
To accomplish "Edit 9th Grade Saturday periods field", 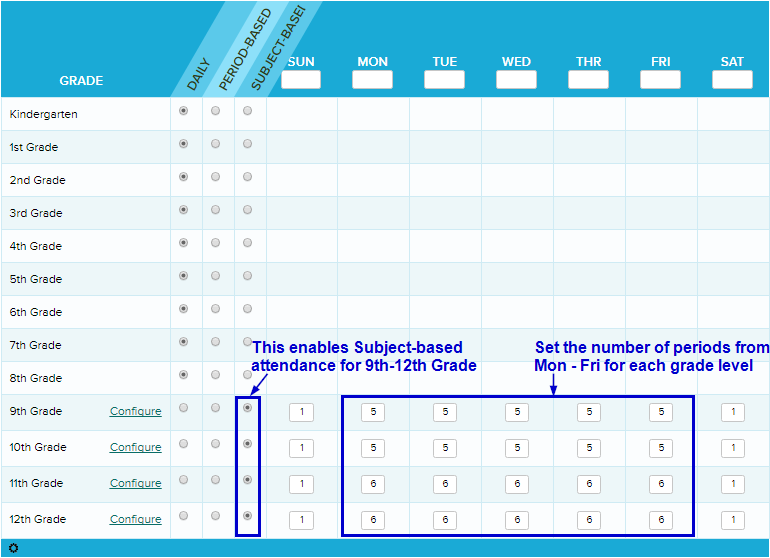I will (x=733, y=412).
